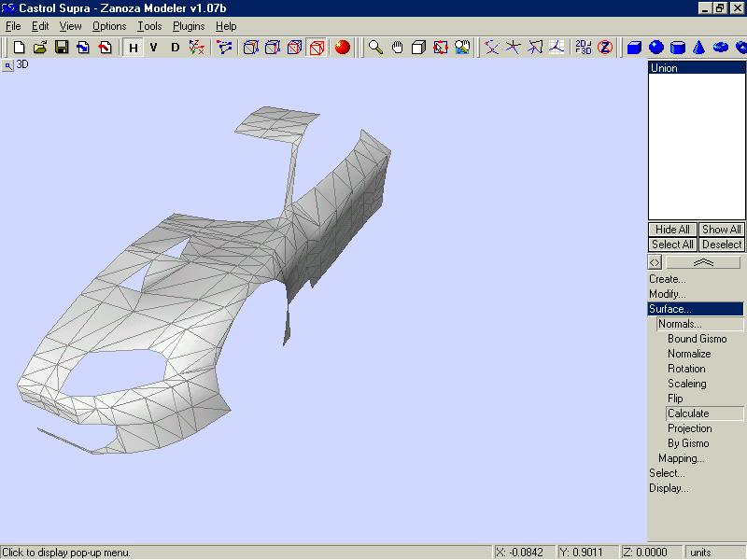Click the Select All button
The width and height of the screenshot is (747, 560).
[x=672, y=245]
